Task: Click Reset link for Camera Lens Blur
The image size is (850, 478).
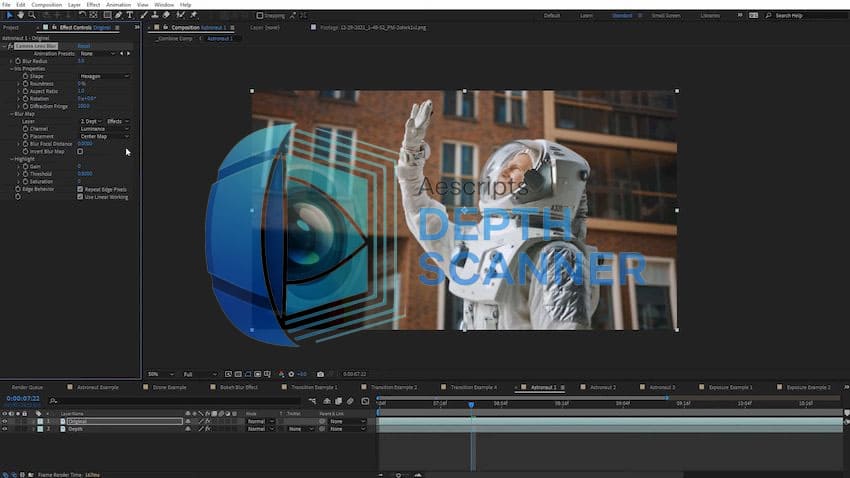Action: (x=83, y=46)
